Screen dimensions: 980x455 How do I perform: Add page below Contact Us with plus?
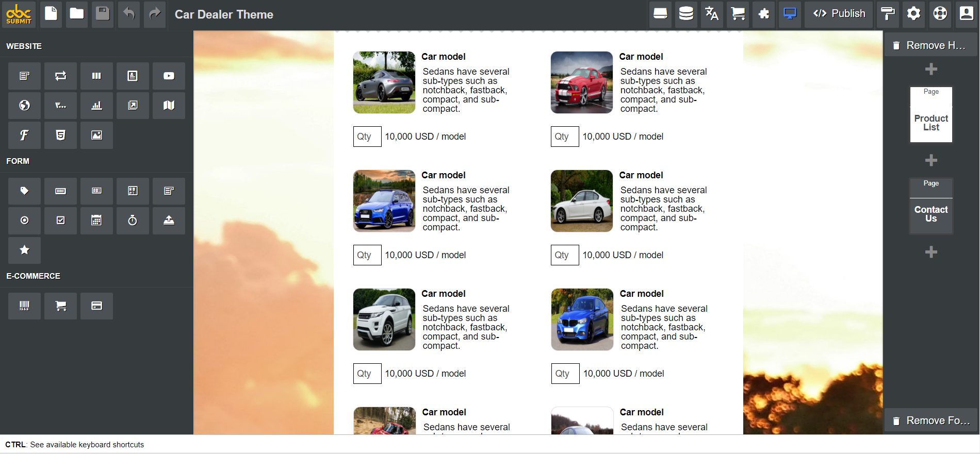[x=931, y=252]
